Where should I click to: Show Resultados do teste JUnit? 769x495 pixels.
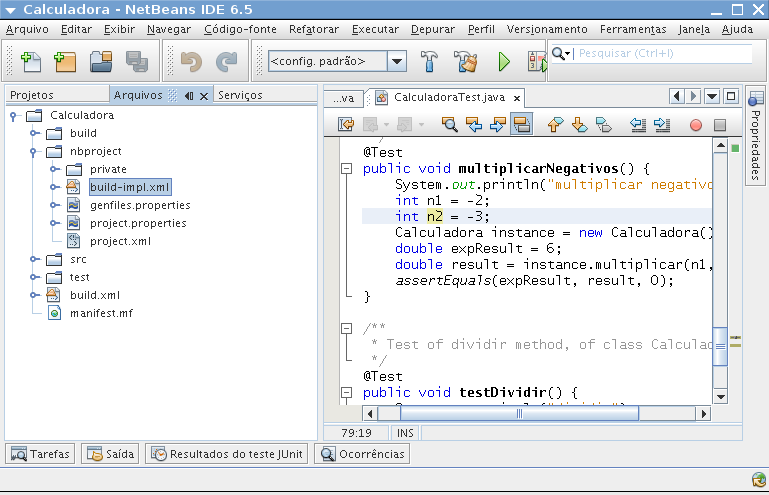(227, 454)
